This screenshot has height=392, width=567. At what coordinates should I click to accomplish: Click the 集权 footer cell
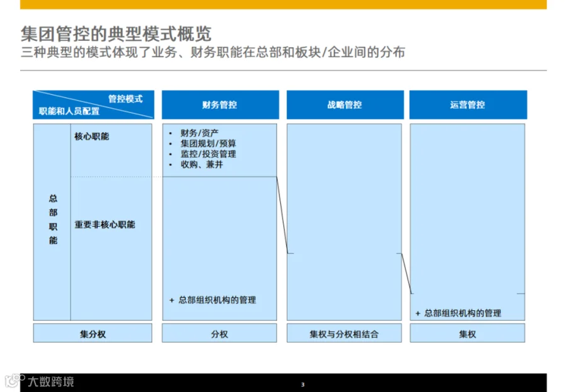pos(467,333)
